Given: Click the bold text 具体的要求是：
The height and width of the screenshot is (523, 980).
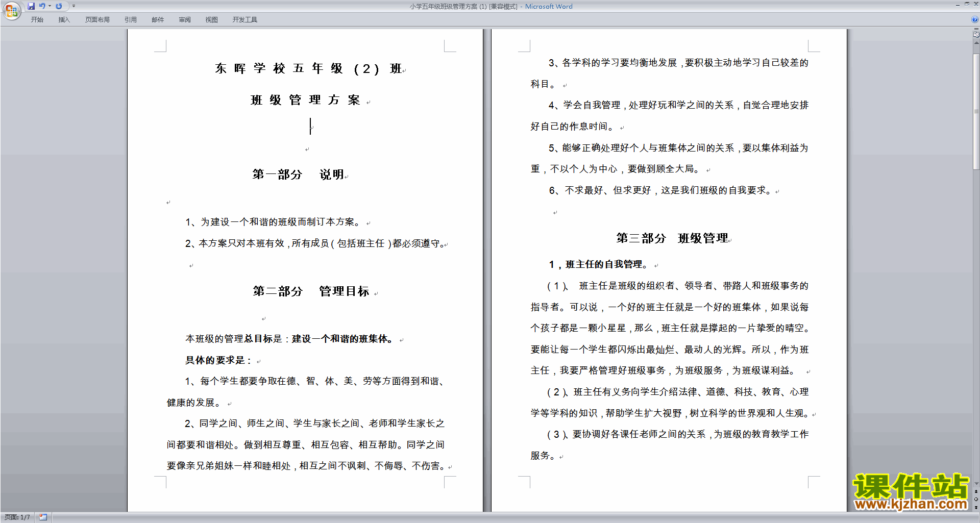Looking at the screenshot, I should click(x=219, y=360).
